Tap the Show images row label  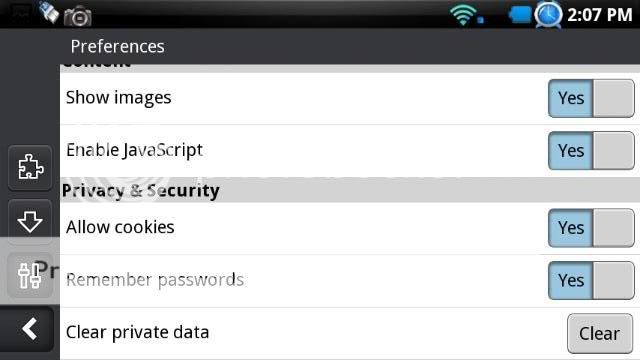click(x=118, y=98)
